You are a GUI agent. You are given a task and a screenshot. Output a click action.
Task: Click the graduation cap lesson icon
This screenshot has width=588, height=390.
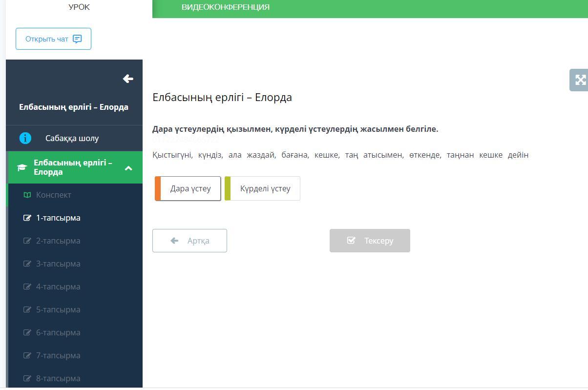click(x=22, y=168)
